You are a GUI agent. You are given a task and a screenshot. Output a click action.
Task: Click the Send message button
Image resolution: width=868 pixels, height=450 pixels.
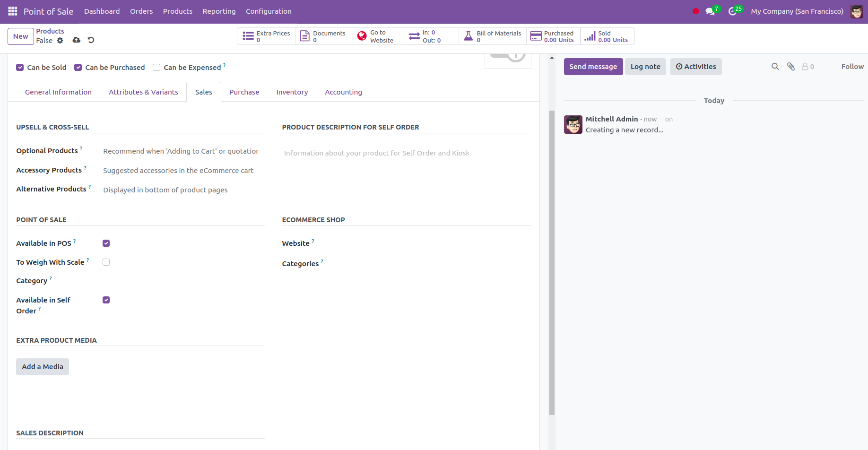[x=593, y=67]
